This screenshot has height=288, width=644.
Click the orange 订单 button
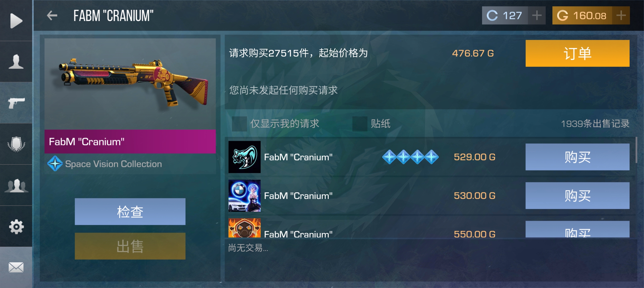click(x=578, y=53)
